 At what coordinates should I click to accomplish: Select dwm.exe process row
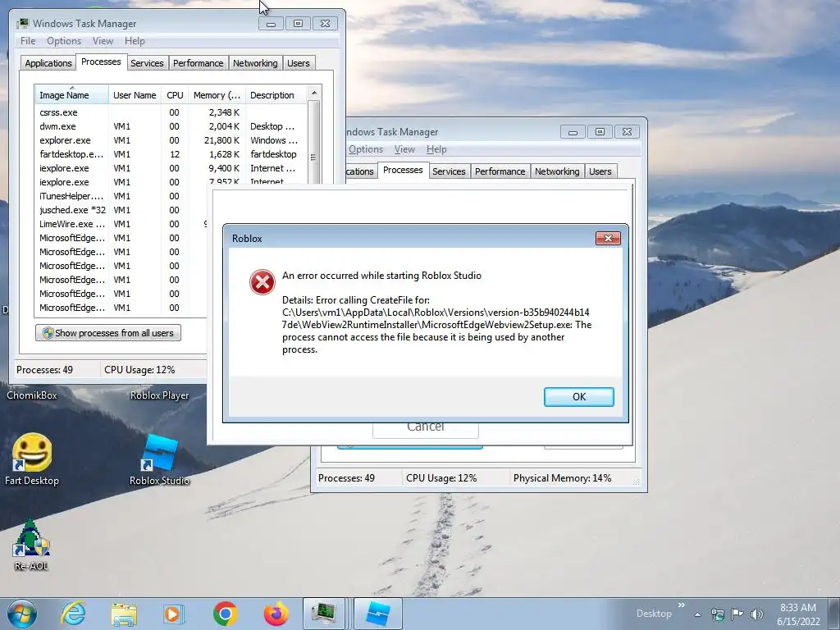point(171,126)
